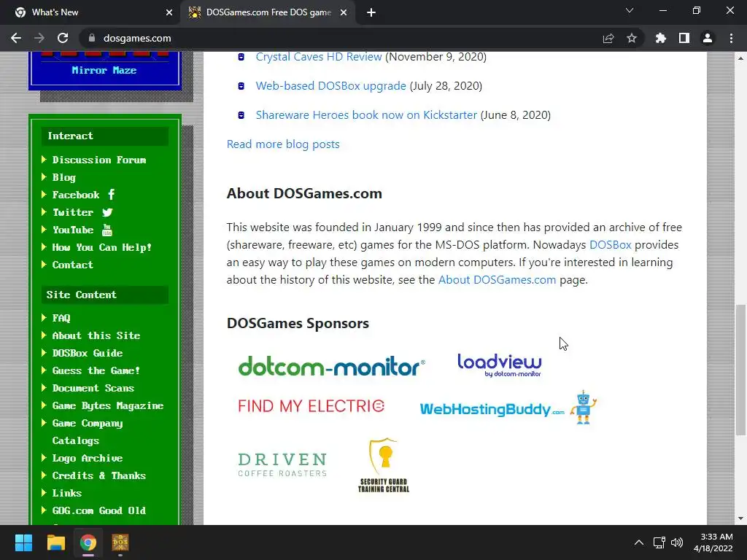
Task: View site information lock icon
Action: tap(92, 38)
